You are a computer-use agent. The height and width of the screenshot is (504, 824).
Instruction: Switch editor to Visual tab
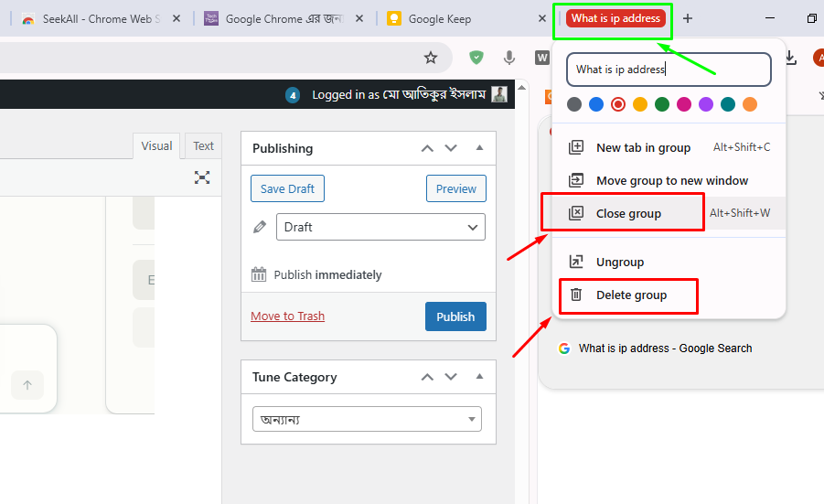coord(156,146)
